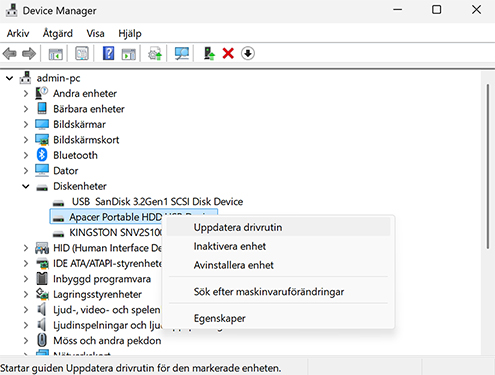Viewport: 495px width, 375px height.
Task: Click the IDE ATA/ATAPI controller icon
Action: [x=42, y=263]
